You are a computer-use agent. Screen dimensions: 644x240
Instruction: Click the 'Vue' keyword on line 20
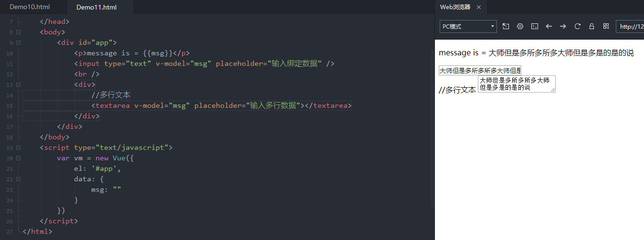point(119,158)
